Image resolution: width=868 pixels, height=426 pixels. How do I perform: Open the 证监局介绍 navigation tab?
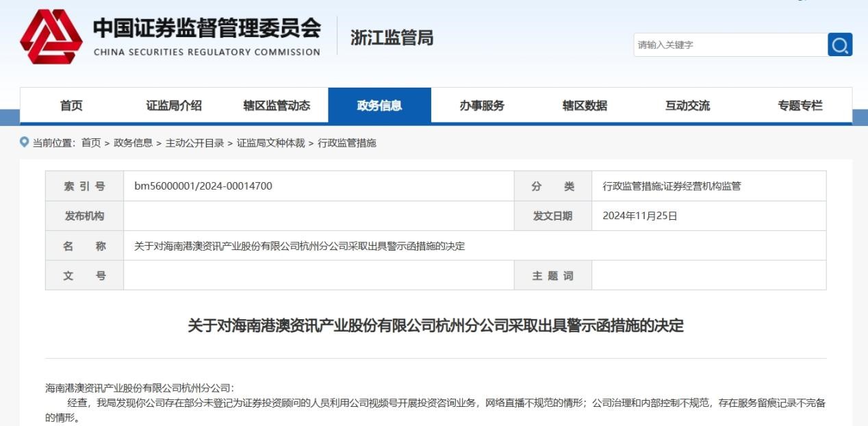coord(174,105)
